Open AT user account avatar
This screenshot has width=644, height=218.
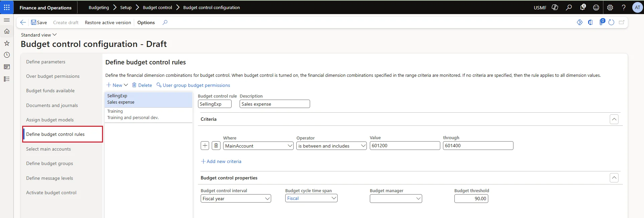[637, 7]
